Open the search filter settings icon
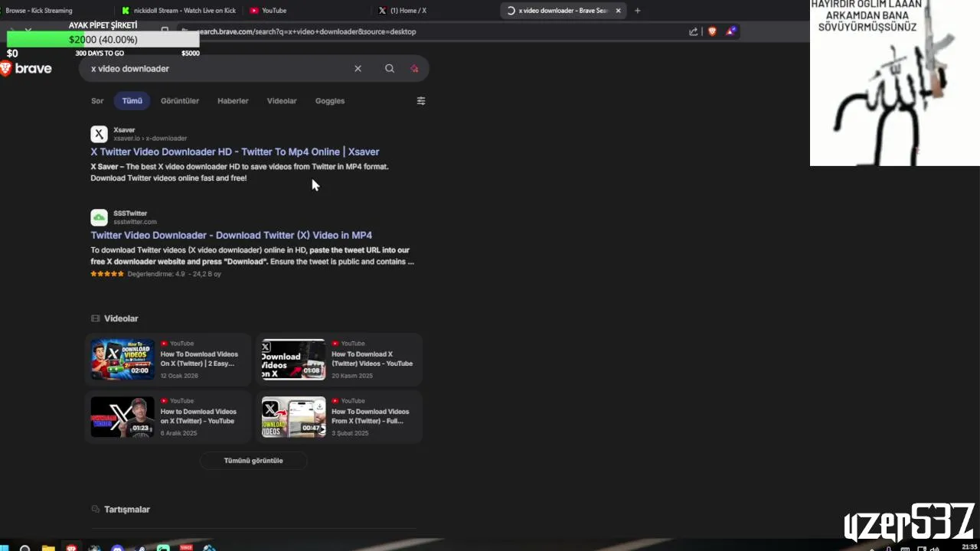 point(420,101)
